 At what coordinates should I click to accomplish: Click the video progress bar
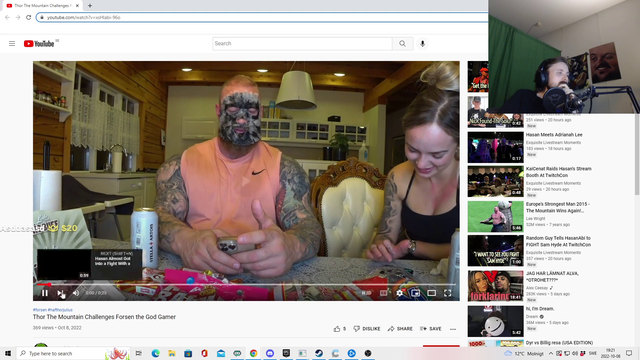pyautogui.click(x=246, y=284)
